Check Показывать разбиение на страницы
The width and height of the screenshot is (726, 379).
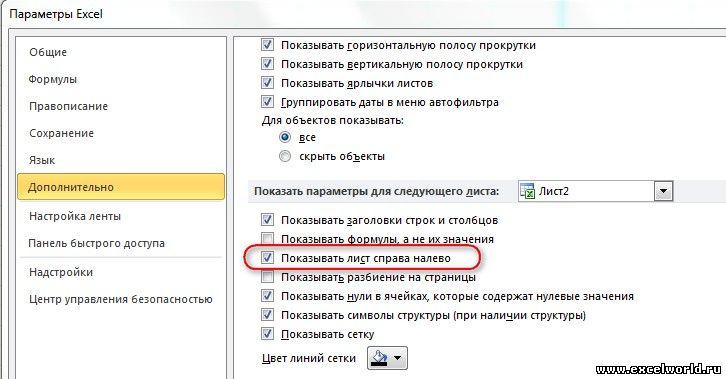267,277
